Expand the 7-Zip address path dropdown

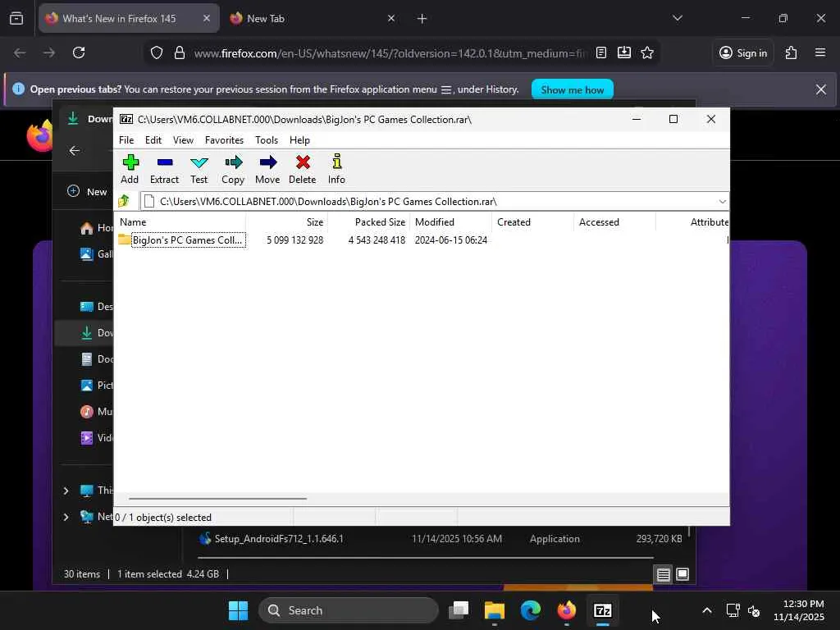click(x=722, y=202)
